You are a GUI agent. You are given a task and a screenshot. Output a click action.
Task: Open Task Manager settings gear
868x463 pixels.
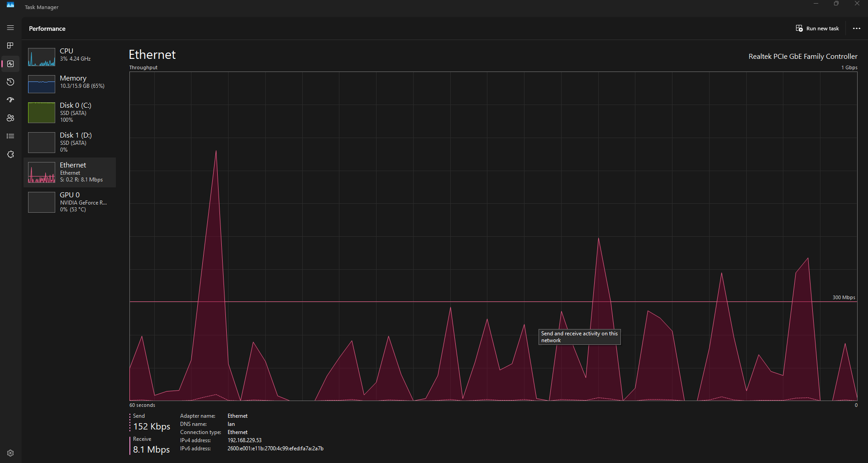(10, 453)
